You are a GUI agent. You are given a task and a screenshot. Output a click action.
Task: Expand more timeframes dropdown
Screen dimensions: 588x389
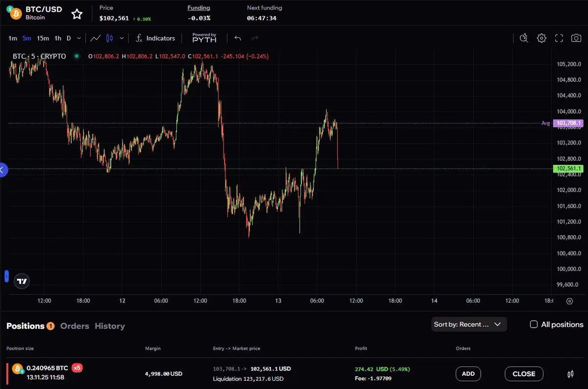point(79,38)
